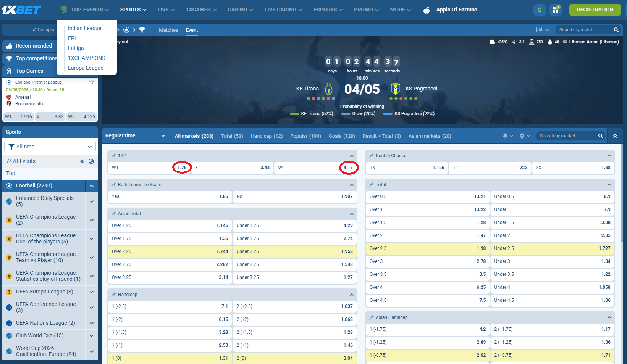Click the KF Tirana team crest
The image size is (627, 364).
tap(329, 89)
